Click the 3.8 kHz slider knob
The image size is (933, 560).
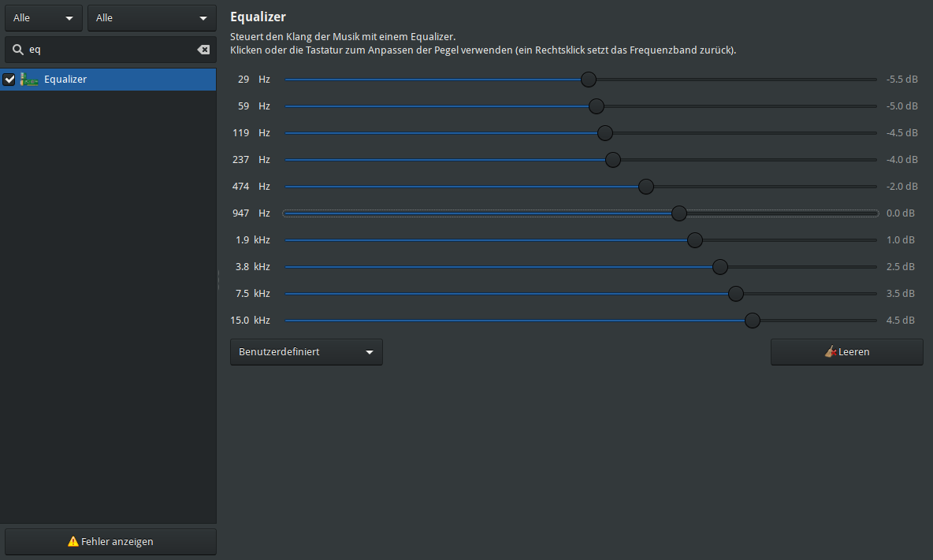tap(720, 267)
